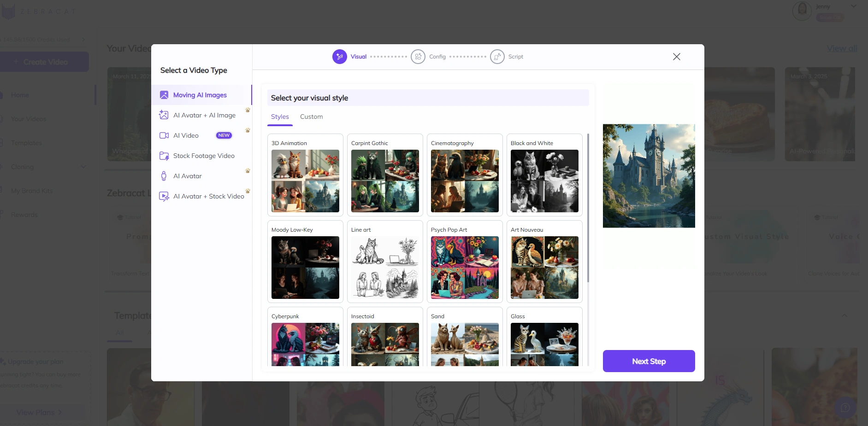The width and height of the screenshot is (868, 426).
Task: Select Moving AI Images video type
Action: [x=201, y=95]
